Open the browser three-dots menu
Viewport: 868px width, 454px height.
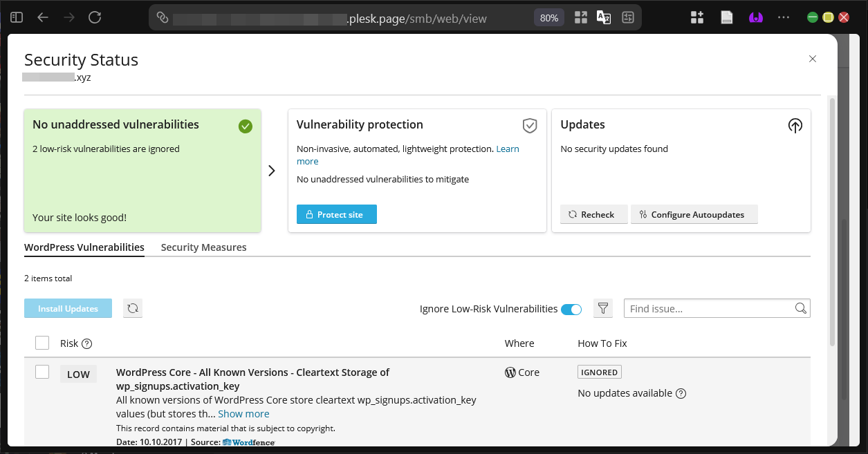tap(784, 17)
